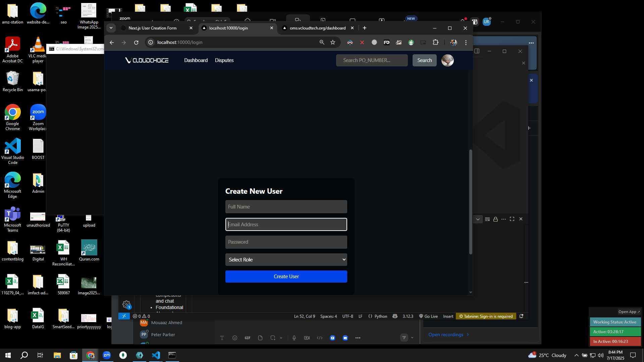Open tab search dropdown in Chrome
644x362 pixels.
pos(111,28)
